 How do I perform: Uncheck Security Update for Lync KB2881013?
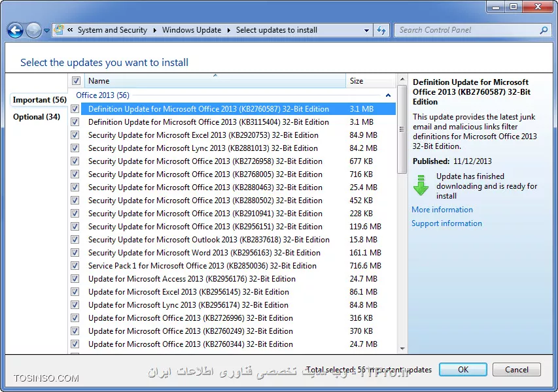pyautogui.click(x=75, y=148)
